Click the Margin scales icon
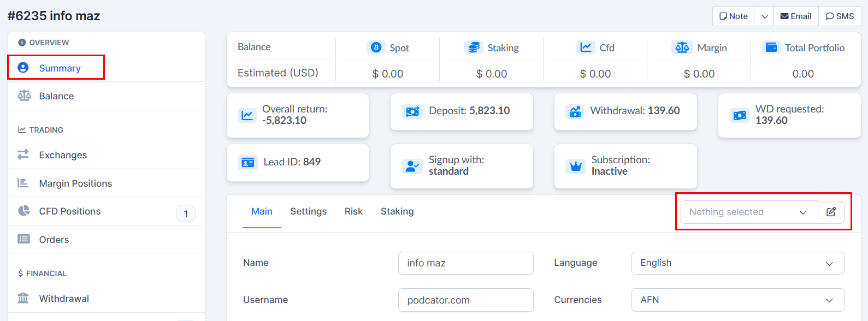Viewport: 868px width, 321px height. tap(682, 47)
